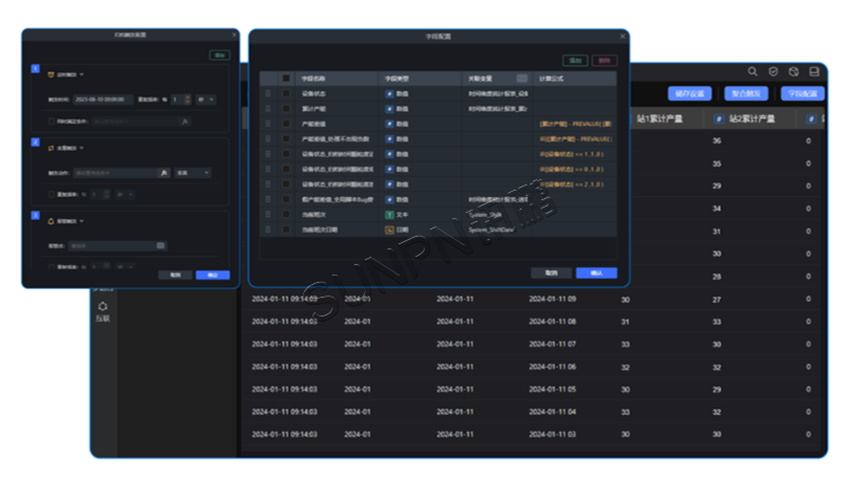Click the drag handle of 设备状态 row
This screenshot has width=860, height=502.
point(267,93)
